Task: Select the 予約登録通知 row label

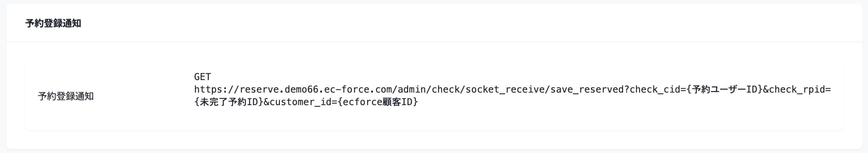Action: pos(66,96)
